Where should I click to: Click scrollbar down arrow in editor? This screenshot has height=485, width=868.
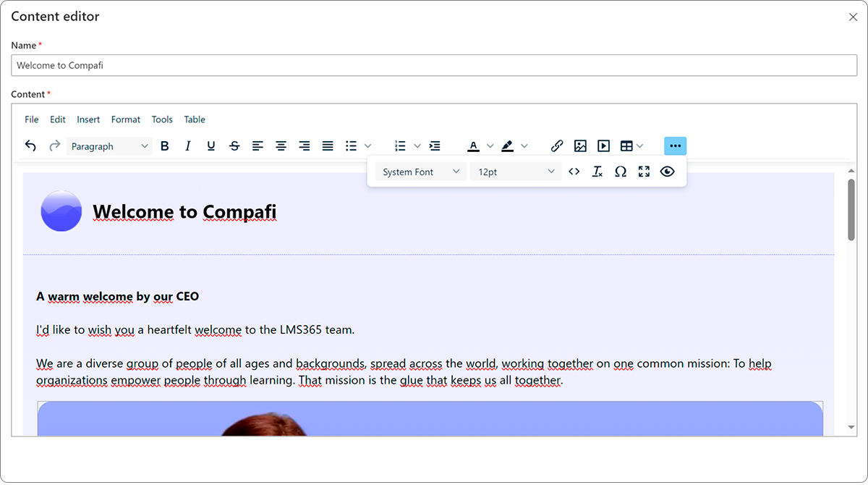click(x=851, y=428)
